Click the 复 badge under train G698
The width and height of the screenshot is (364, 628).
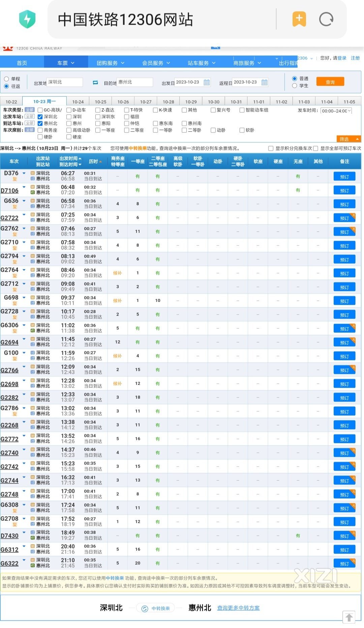pos(15,304)
